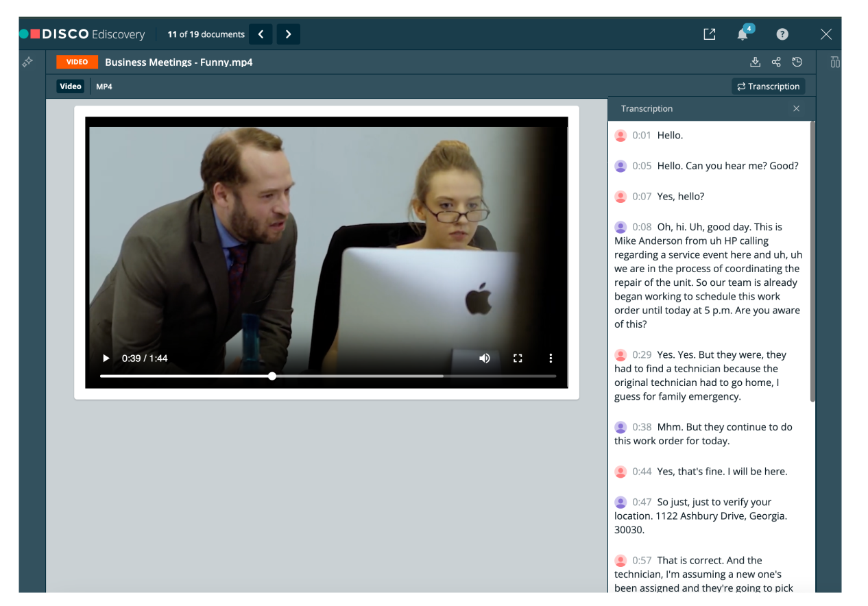Jump to transcript timestamp 0:29
Image resolution: width=868 pixels, height=606 pixels.
pyautogui.click(x=642, y=355)
